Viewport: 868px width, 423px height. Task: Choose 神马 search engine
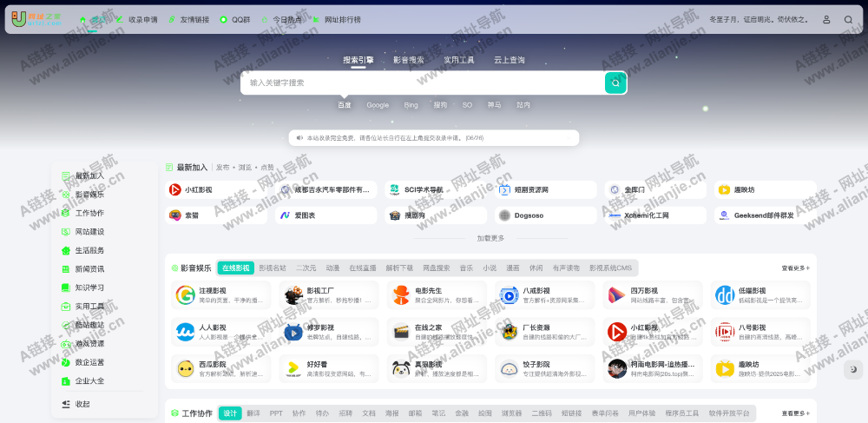point(494,105)
